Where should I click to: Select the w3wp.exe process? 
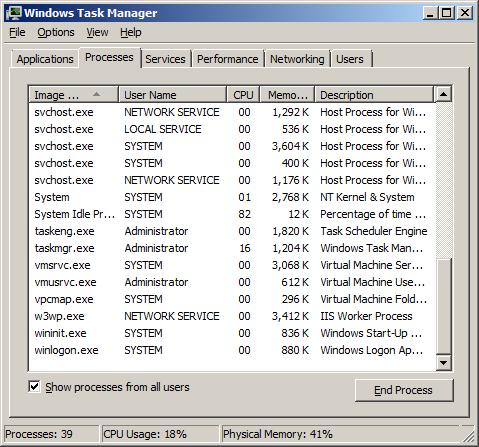click(232, 316)
